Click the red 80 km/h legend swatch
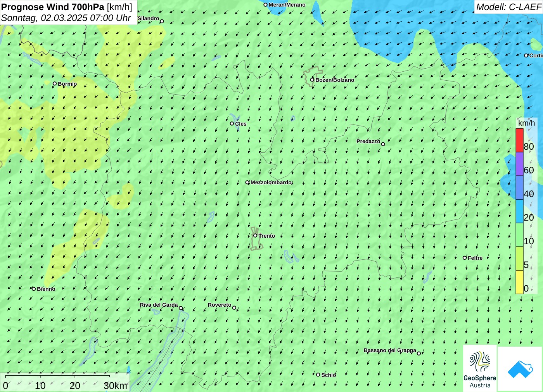The height and width of the screenshot is (392, 543). 519,140
